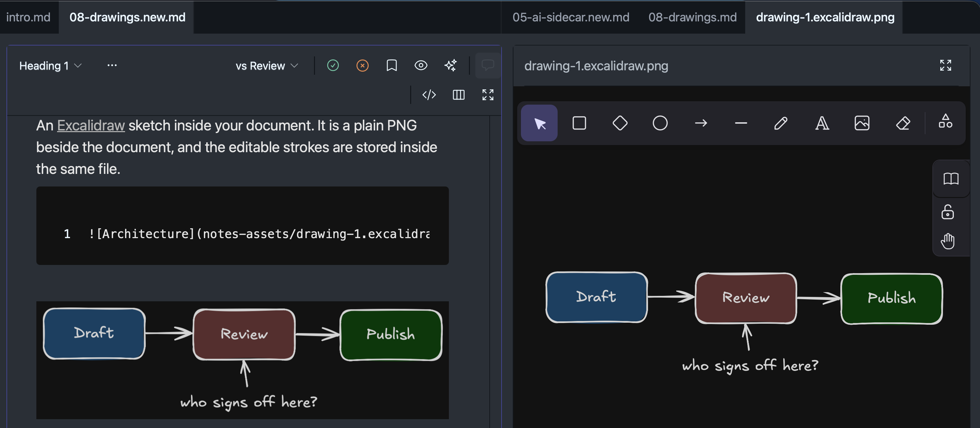Toggle the canvas lock icon
Image resolution: width=980 pixels, height=428 pixels.
[x=948, y=212]
